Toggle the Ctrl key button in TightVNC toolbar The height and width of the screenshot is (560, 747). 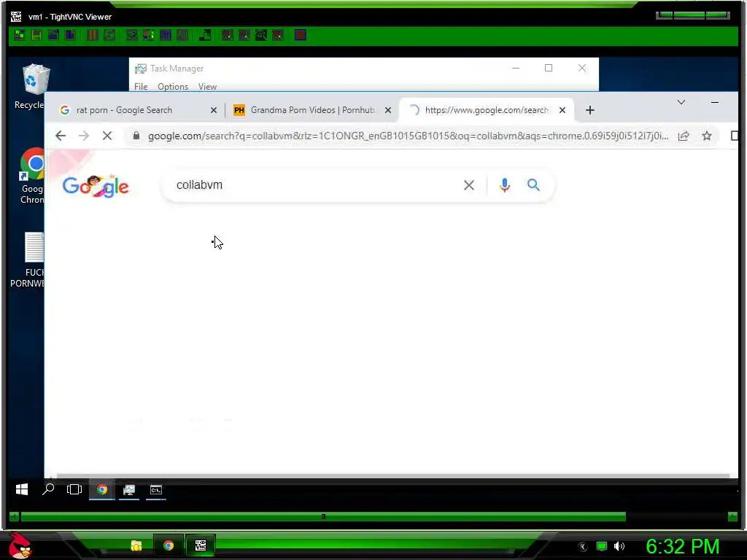166,35
